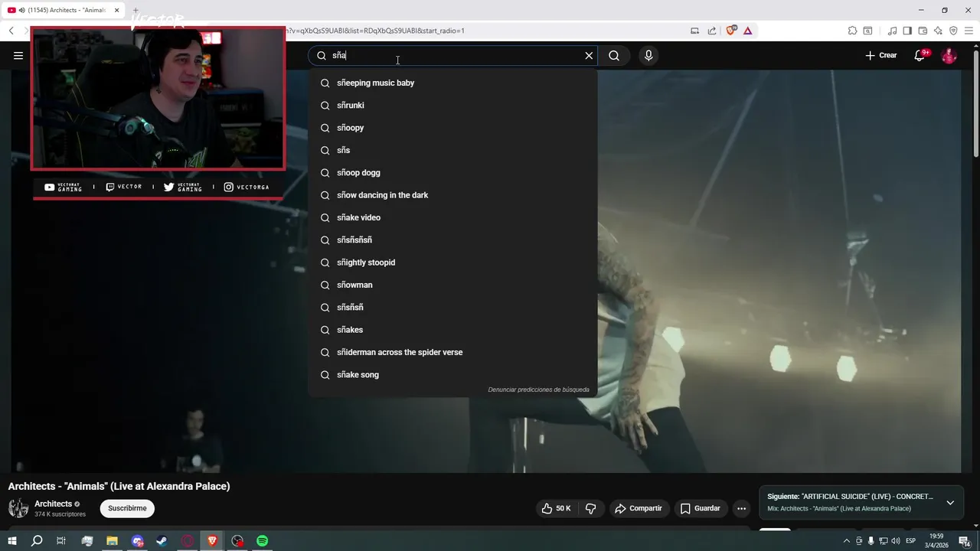The width and height of the screenshot is (980, 551).
Task: Open the Brave Wallet icon
Action: click(923, 31)
